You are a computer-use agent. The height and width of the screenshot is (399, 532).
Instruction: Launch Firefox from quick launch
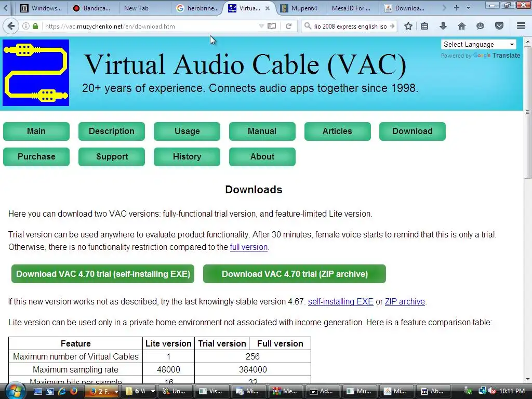(x=73, y=391)
